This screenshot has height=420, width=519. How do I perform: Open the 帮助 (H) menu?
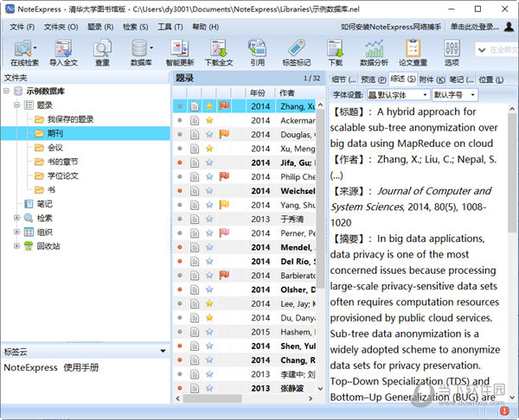pyautogui.click(x=206, y=27)
